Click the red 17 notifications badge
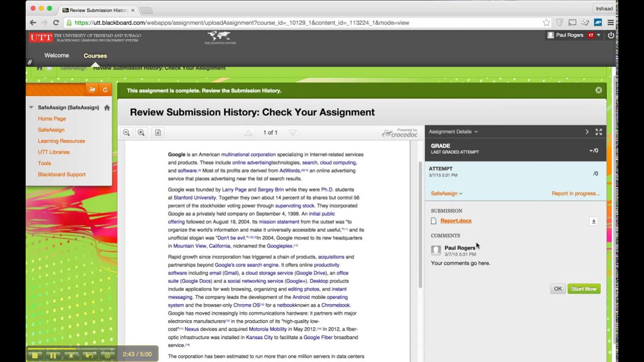This screenshot has width=644, height=362. tap(591, 35)
